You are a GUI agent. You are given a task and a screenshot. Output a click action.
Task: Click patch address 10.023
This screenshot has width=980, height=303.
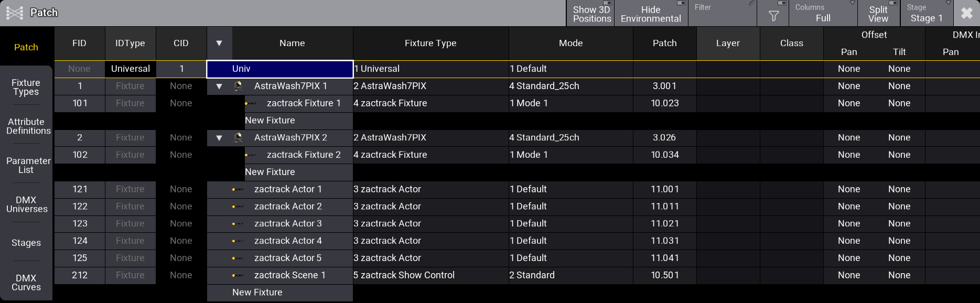664,103
